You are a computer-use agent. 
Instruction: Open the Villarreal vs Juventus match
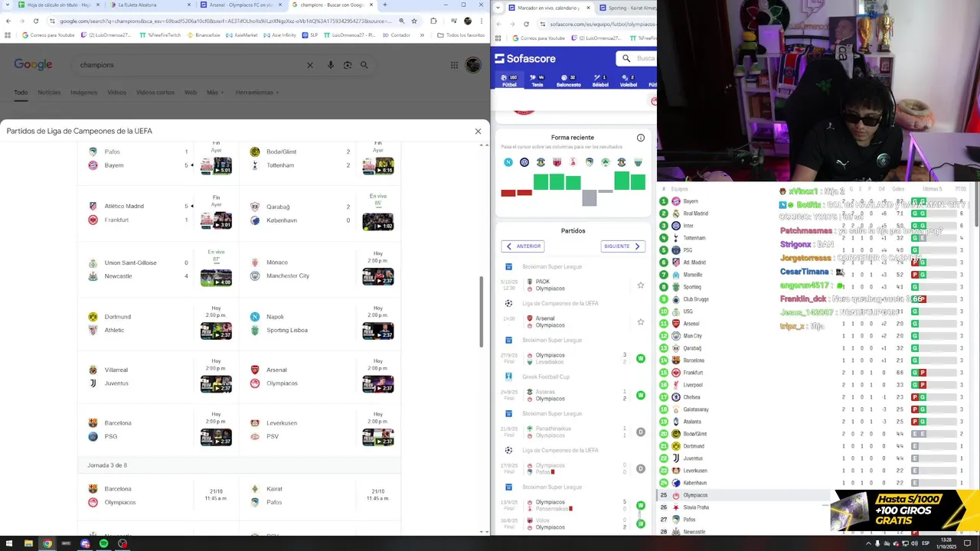[158, 376]
